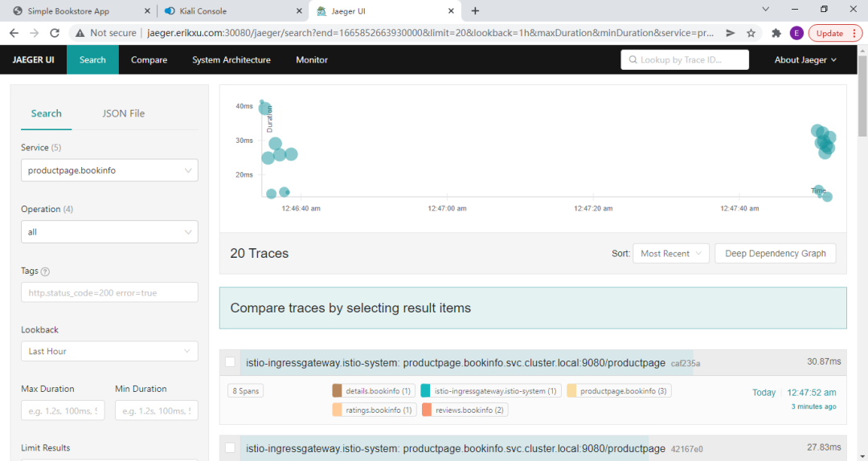Image resolution: width=868 pixels, height=461 pixels.
Task: Click the Deep Dependency Graph button
Action: (x=775, y=254)
